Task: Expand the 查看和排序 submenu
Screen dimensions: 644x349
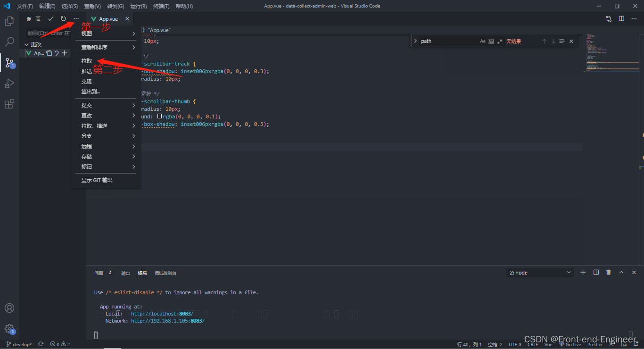Action: pos(106,47)
